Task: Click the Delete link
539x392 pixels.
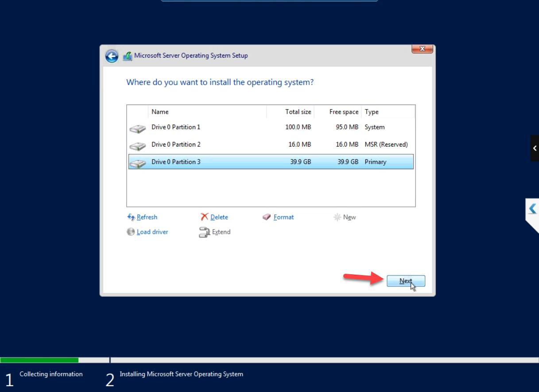Action: 219,217
